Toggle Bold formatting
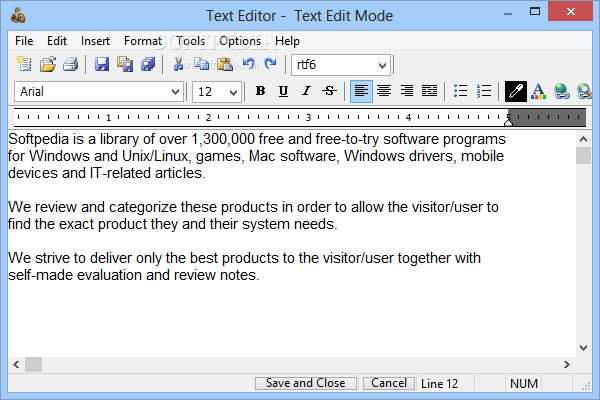The height and width of the screenshot is (400, 600). [x=261, y=91]
